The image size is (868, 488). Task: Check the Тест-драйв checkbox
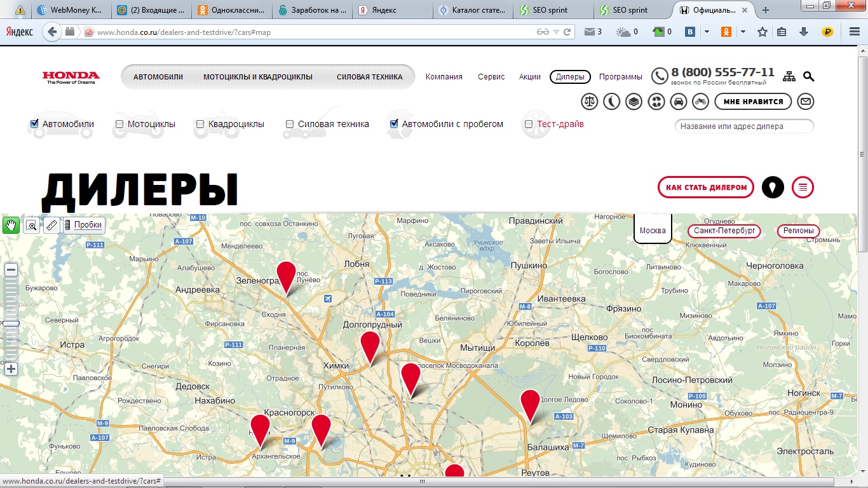click(529, 124)
